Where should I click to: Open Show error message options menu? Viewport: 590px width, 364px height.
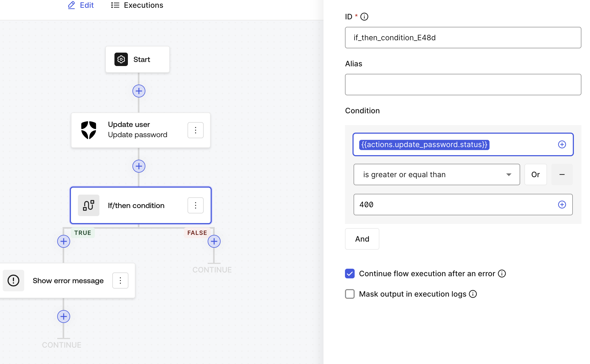(120, 281)
